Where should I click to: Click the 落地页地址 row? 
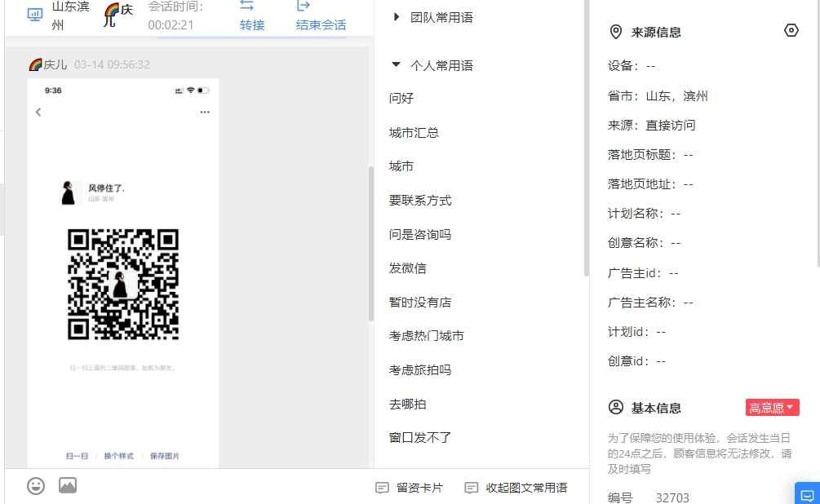[x=650, y=184]
